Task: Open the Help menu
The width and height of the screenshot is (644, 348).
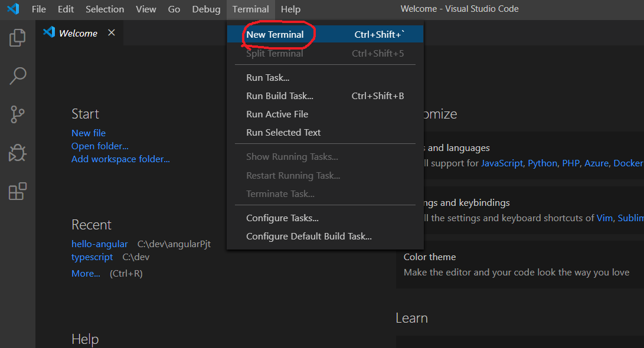Action: (290, 9)
